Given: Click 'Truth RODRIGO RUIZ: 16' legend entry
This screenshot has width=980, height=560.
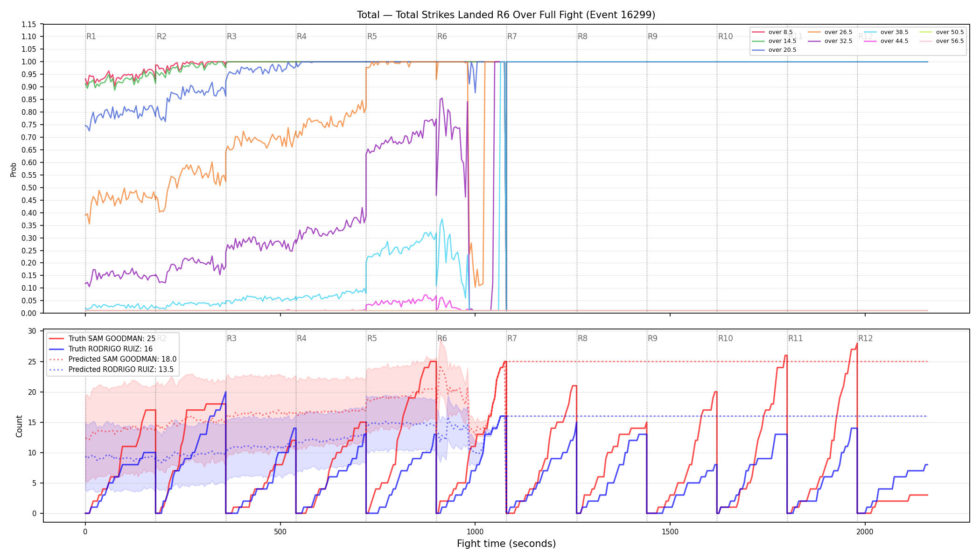Looking at the screenshot, I should coord(101,349).
